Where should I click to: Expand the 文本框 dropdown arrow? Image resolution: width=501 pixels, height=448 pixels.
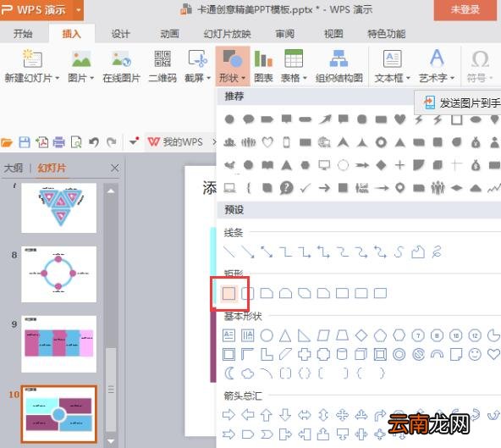pos(408,78)
